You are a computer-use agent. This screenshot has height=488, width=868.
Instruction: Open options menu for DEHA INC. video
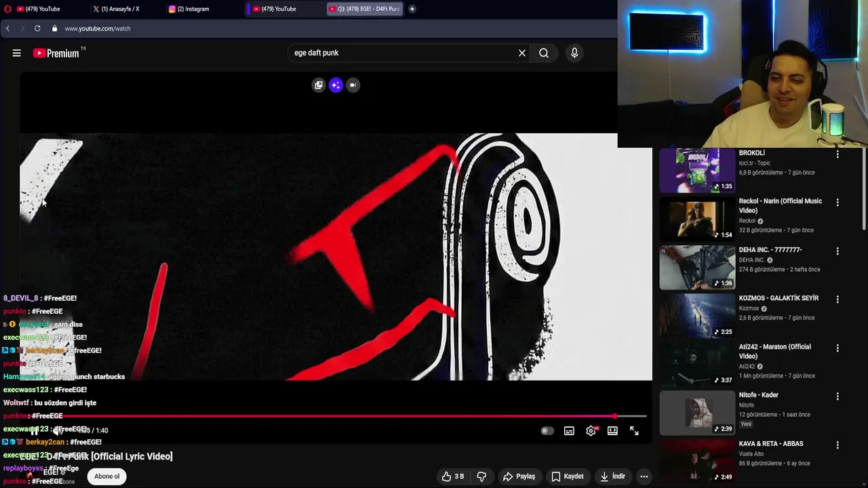coord(837,251)
